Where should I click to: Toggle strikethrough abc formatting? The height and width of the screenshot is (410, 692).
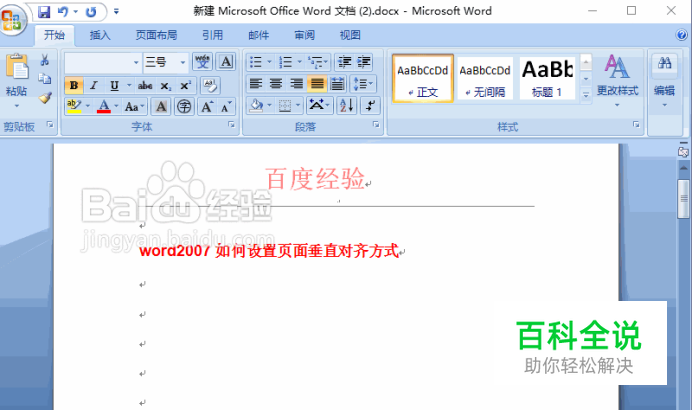click(145, 85)
